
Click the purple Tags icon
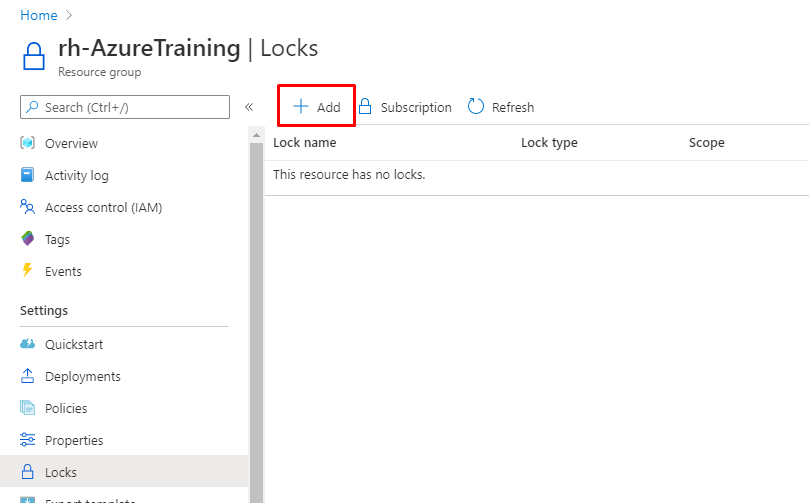[27, 238]
